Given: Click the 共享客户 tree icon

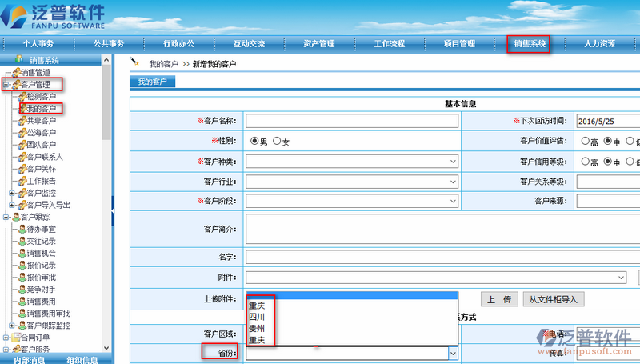Looking at the screenshot, I should pos(22,120).
